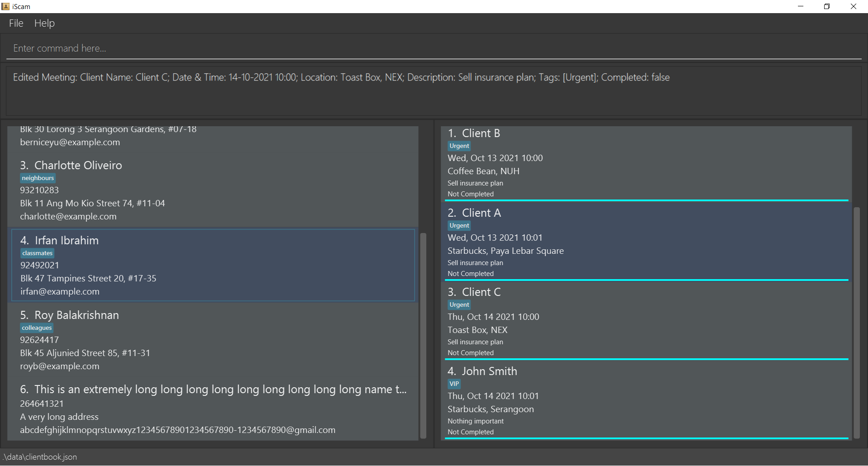Click location Starbucks, Serangoon

pos(491,409)
